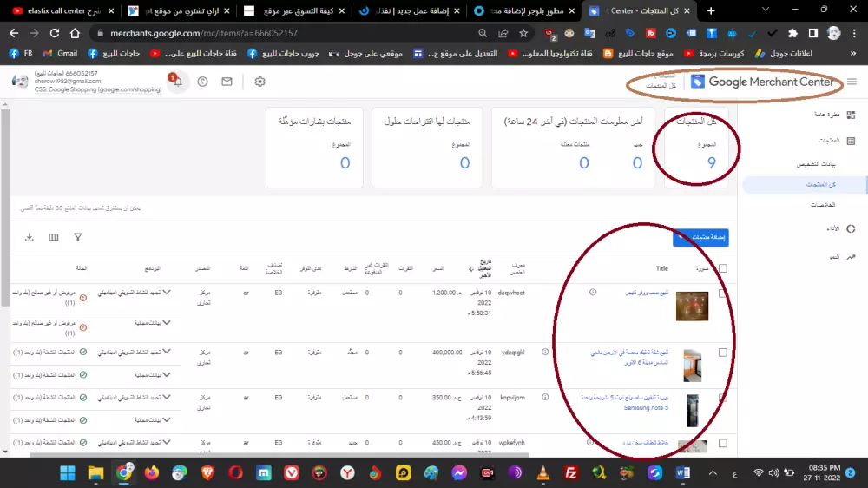Open the Gmail bookmark
Screen dimensions: 868x488
(60, 53)
